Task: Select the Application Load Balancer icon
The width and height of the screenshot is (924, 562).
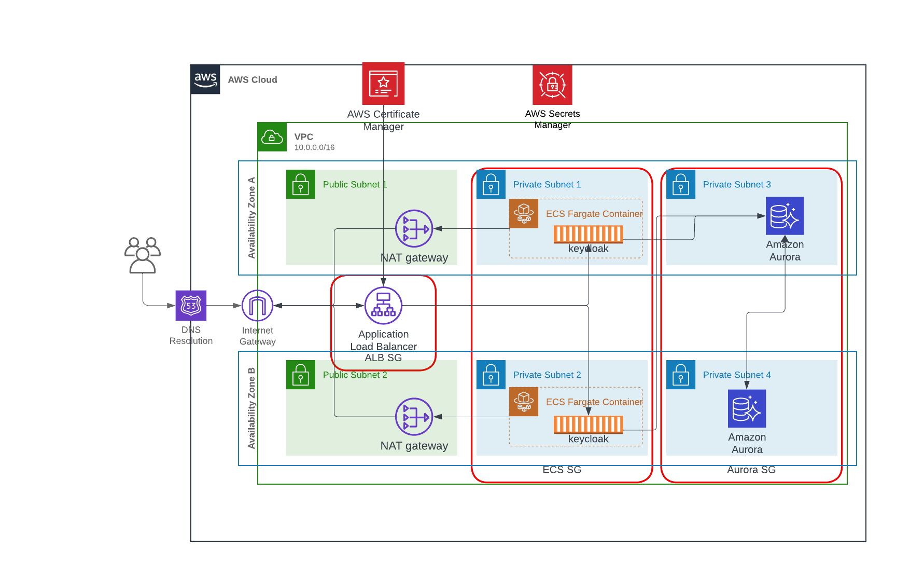Action: (x=383, y=306)
